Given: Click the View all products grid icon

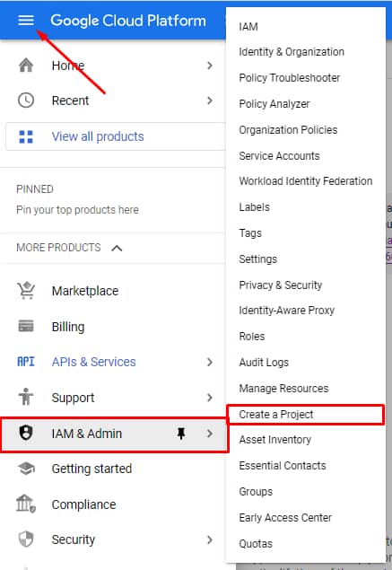Looking at the screenshot, I should (x=26, y=136).
